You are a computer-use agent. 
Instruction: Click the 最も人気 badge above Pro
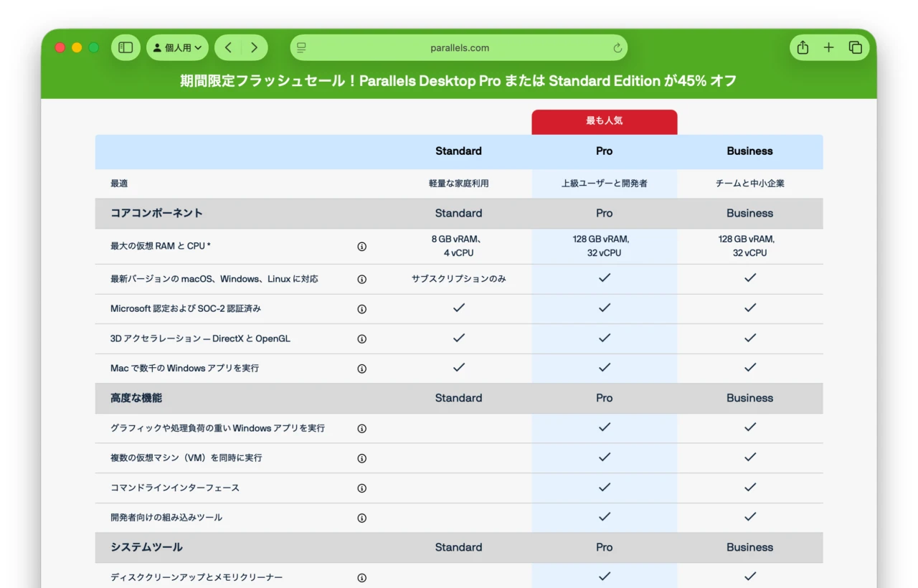point(604,121)
